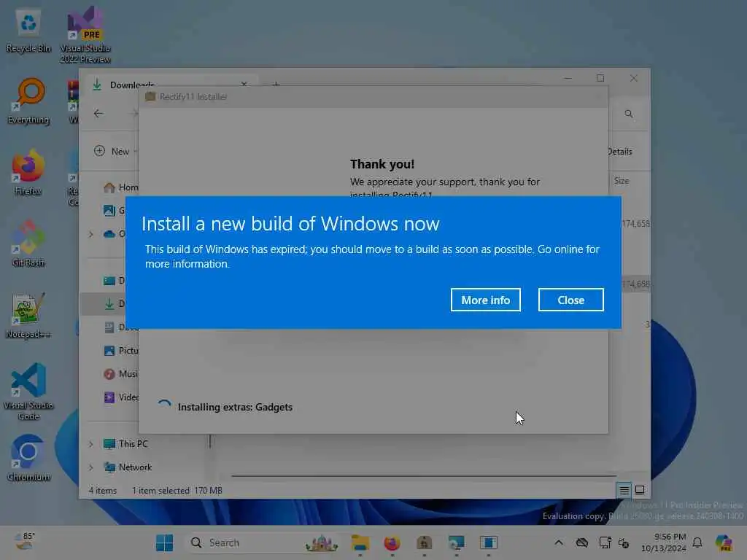The width and height of the screenshot is (747, 560).
Task: Open the Git Bash desktop shortcut
Action: tap(28, 244)
